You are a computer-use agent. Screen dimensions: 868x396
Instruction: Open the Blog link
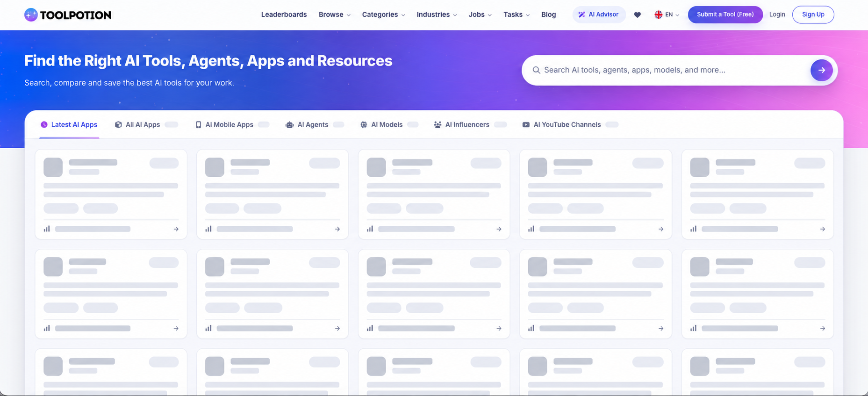click(548, 14)
